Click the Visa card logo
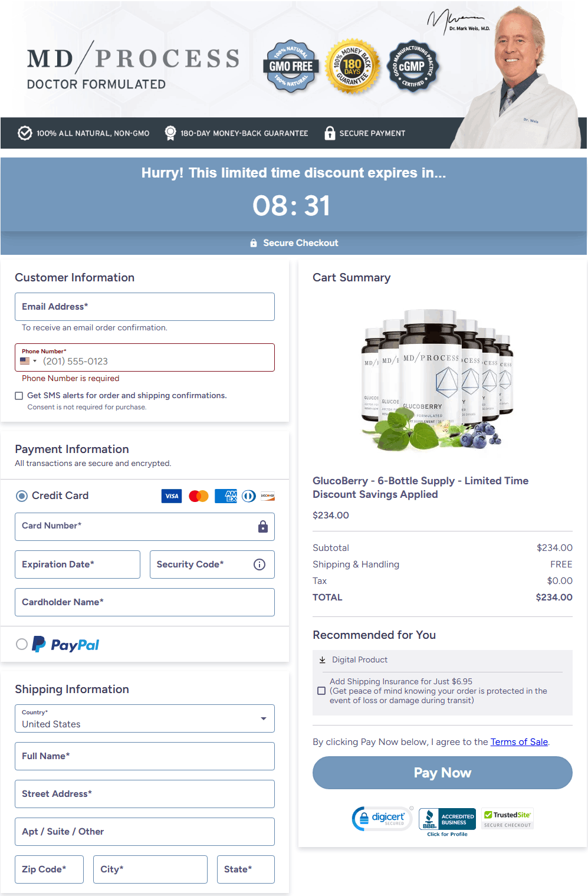Image resolution: width=588 pixels, height=896 pixels. pyautogui.click(x=172, y=496)
